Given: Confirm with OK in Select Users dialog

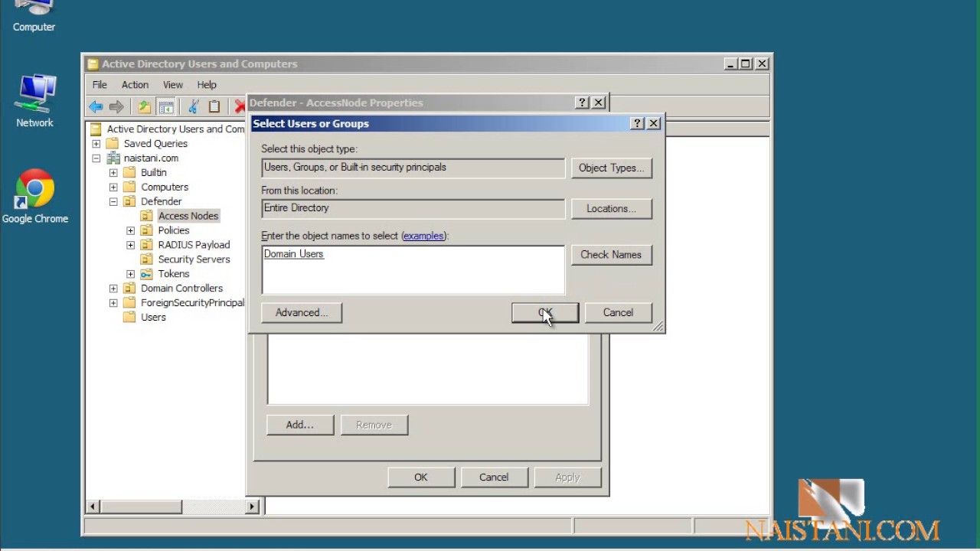Looking at the screenshot, I should point(545,313).
